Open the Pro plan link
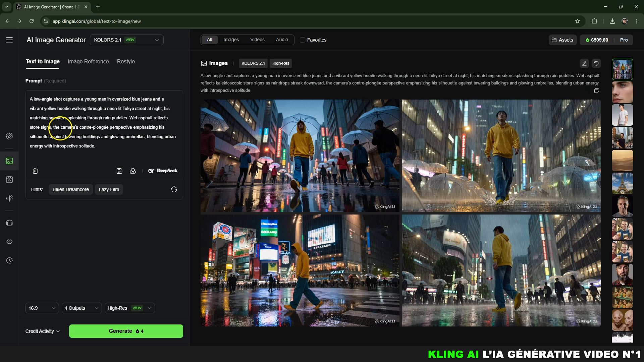Screen dimensions: 644x362 click(624, 40)
